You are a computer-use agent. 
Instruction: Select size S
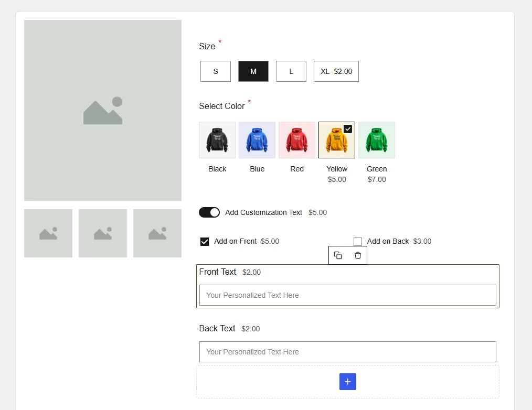(x=216, y=71)
